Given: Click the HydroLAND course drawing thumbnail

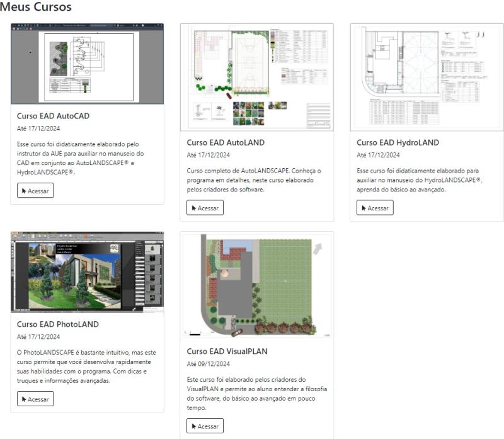Looking at the screenshot, I should point(427,77).
